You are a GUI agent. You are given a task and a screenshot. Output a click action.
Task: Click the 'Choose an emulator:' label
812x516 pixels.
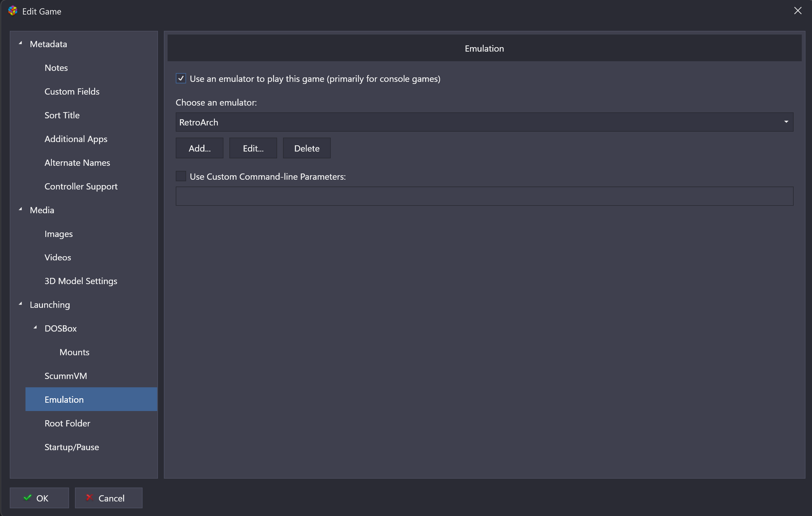click(x=216, y=103)
